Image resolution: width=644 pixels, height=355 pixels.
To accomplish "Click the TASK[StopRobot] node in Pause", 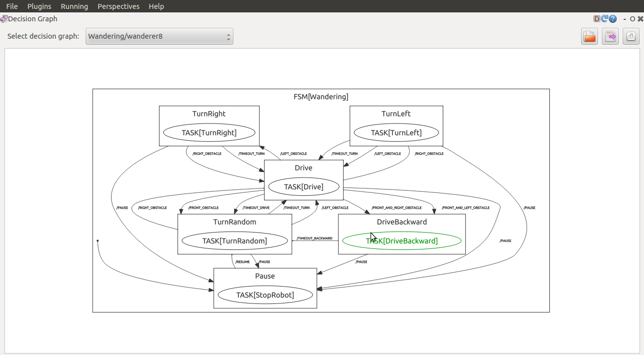I will click(x=265, y=295).
